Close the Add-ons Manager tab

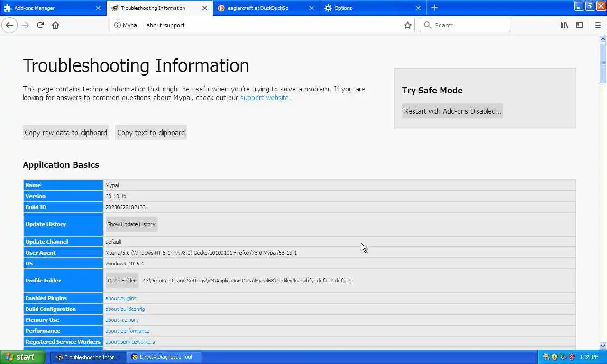click(98, 8)
